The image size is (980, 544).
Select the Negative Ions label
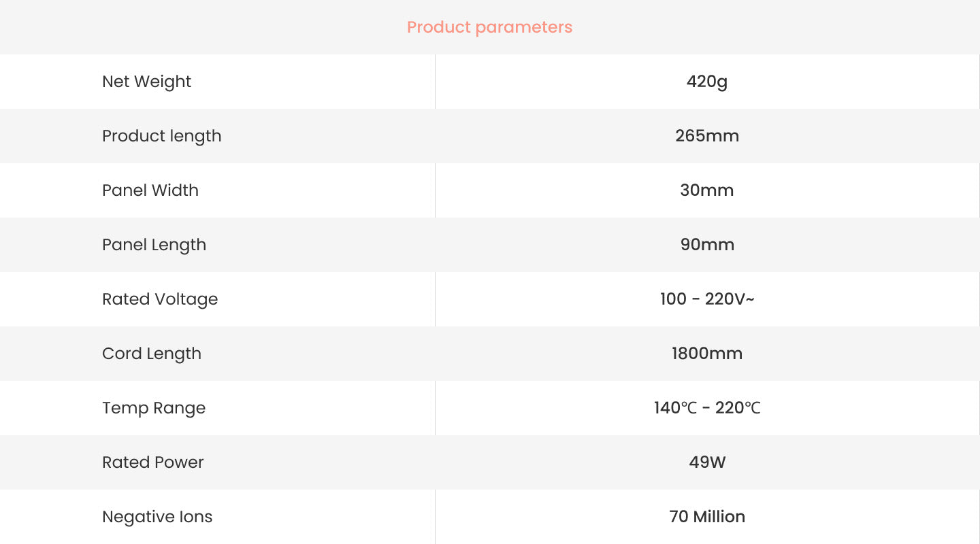(157, 517)
